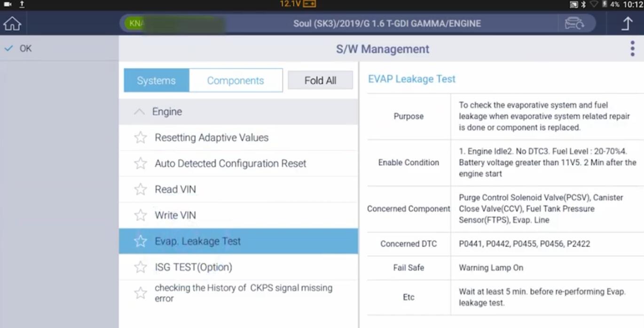Confirm with the OK button
The image size is (644, 328).
59,48
